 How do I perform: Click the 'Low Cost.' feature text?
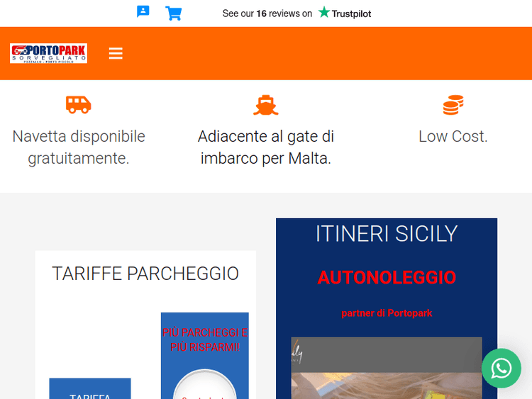(x=453, y=137)
